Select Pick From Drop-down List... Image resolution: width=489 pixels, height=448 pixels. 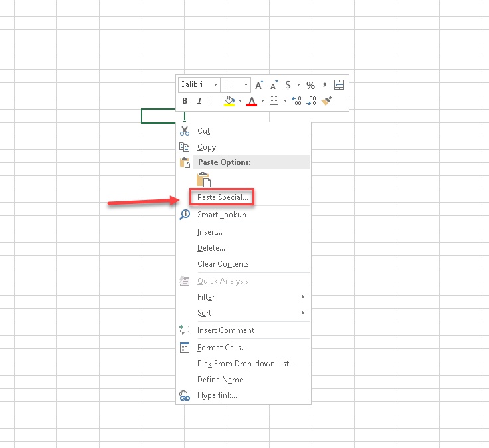click(244, 364)
